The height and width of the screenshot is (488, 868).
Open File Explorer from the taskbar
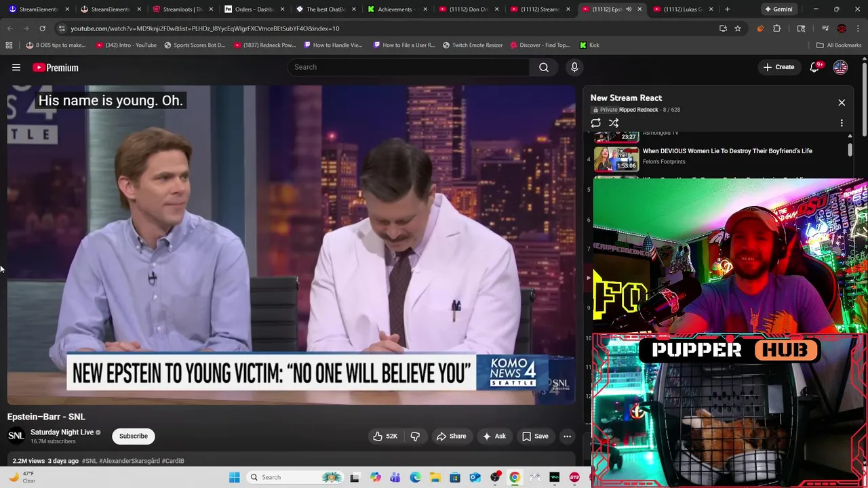click(x=435, y=477)
